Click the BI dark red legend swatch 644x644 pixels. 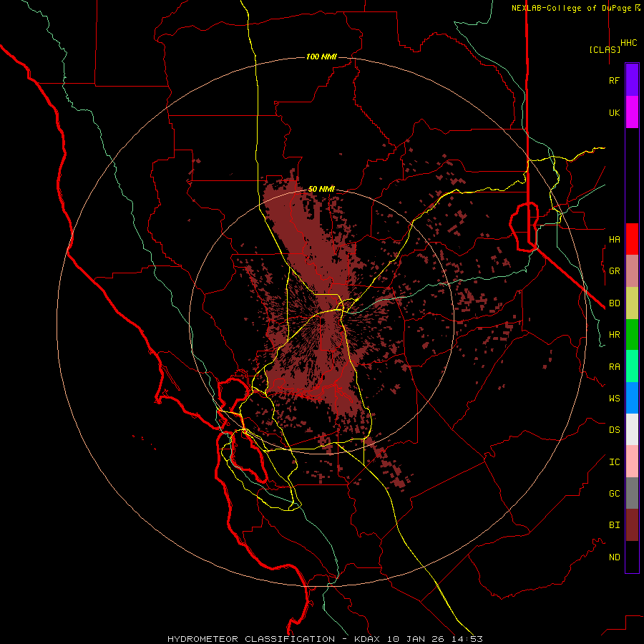click(632, 525)
